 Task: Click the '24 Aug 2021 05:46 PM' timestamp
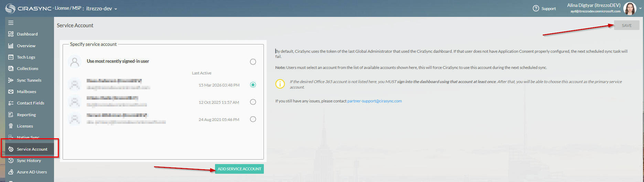pos(219,120)
